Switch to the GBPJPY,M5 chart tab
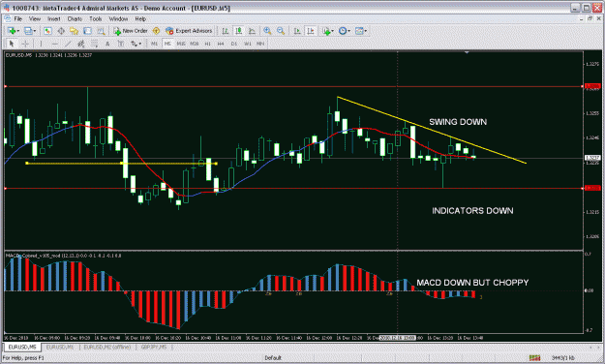Screen dimensions: 605x364 [x=154, y=347]
